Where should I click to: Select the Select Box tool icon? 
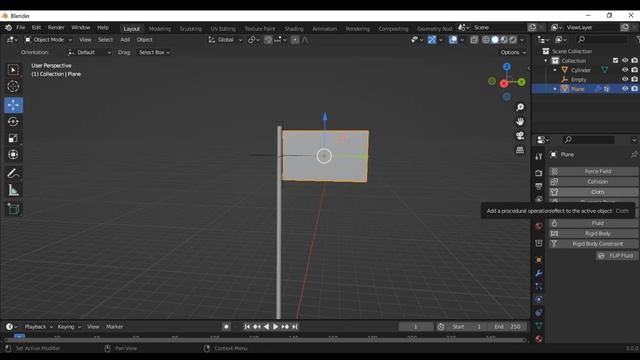[13, 70]
